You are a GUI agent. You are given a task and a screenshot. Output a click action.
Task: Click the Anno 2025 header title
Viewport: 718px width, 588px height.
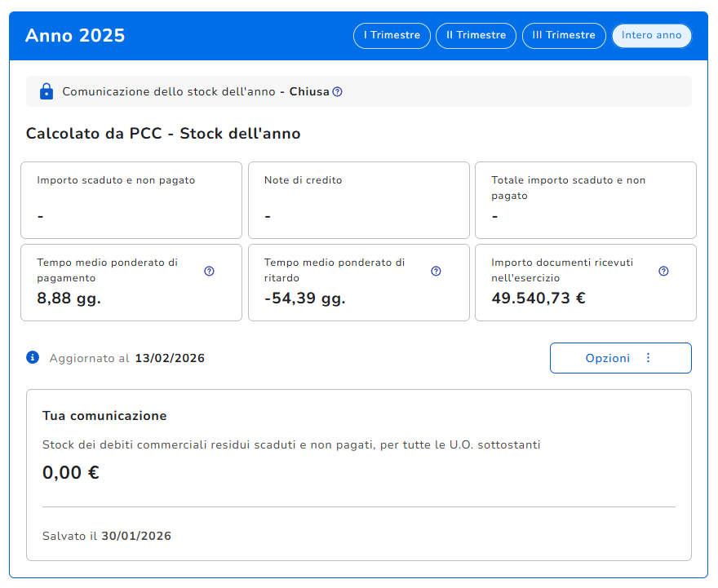tap(75, 36)
